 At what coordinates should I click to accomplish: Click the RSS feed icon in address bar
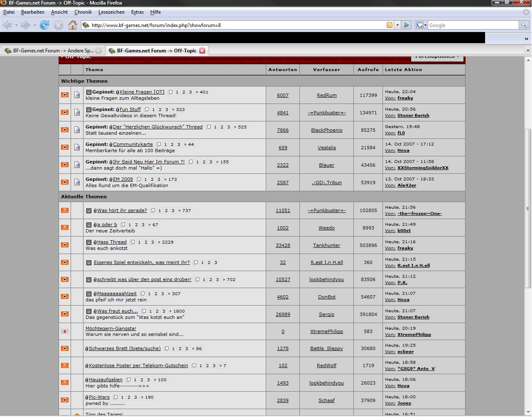pyautogui.click(x=390, y=25)
